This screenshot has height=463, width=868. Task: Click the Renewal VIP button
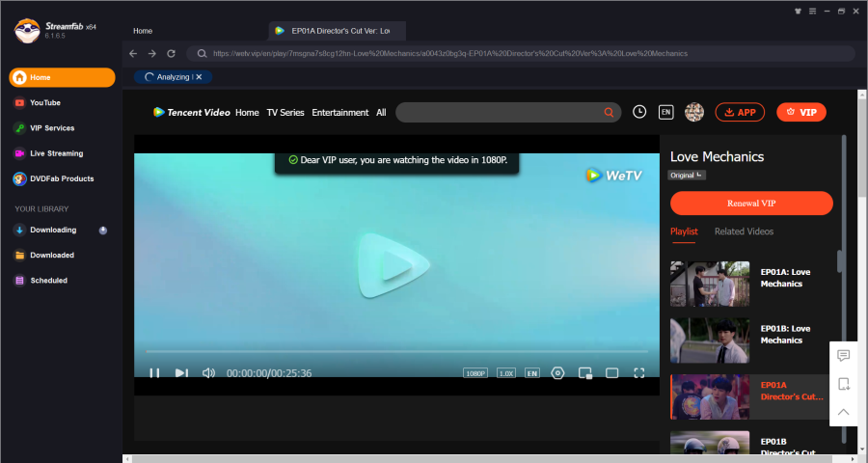[751, 204]
